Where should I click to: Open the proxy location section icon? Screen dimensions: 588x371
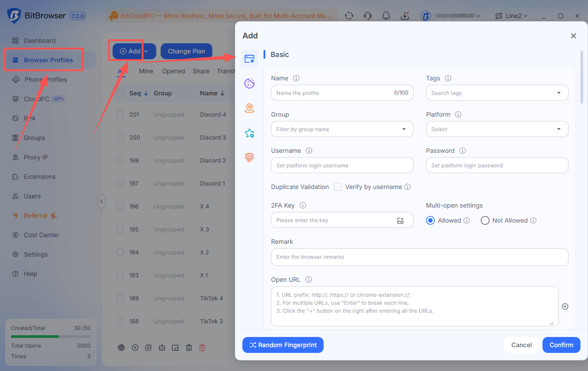point(249,108)
